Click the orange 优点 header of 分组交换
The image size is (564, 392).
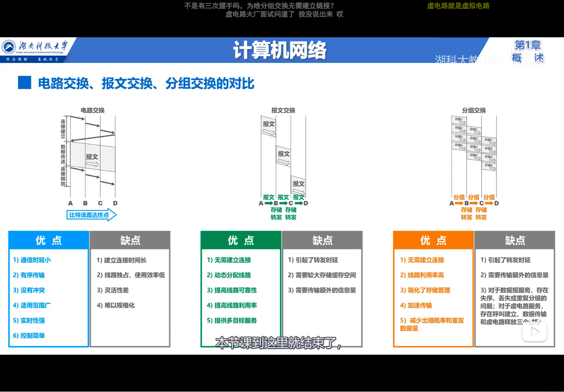click(433, 240)
